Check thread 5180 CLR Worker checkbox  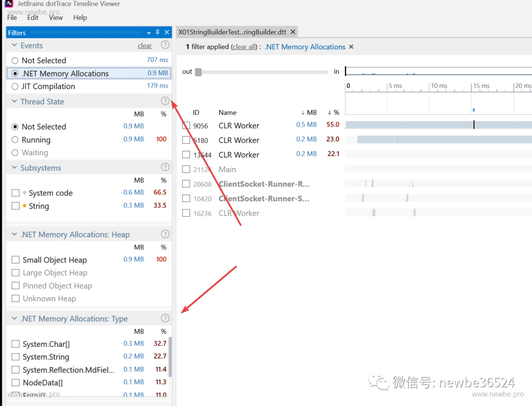[186, 140]
